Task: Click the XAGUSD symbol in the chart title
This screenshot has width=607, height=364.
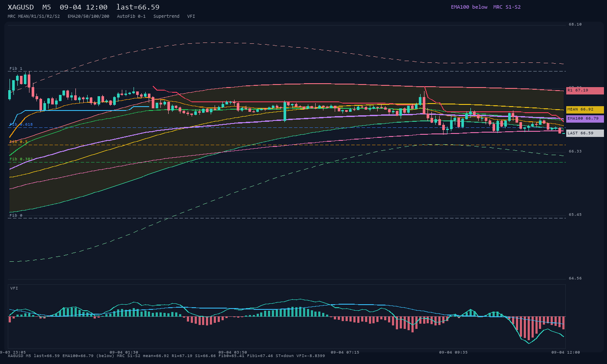Action: [21, 7]
